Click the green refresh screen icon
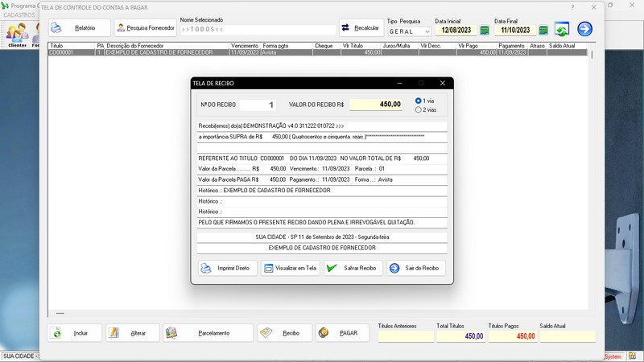 tap(562, 29)
